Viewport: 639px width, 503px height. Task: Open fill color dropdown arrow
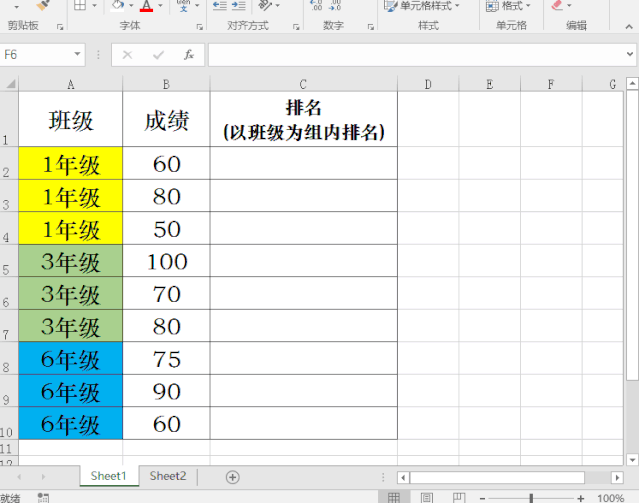click(x=131, y=6)
